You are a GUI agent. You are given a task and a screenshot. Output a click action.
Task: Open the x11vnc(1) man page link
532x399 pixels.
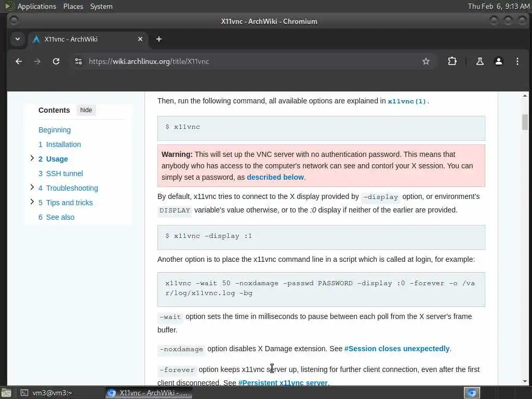point(407,101)
